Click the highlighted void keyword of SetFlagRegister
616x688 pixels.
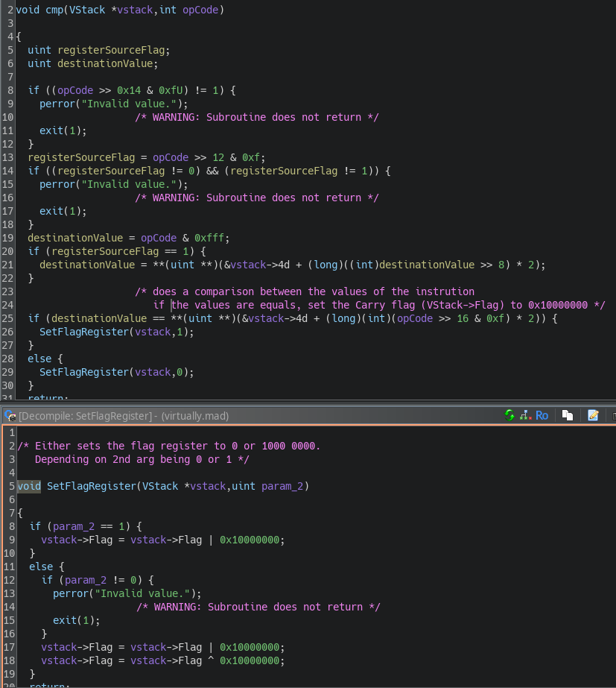point(29,486)
